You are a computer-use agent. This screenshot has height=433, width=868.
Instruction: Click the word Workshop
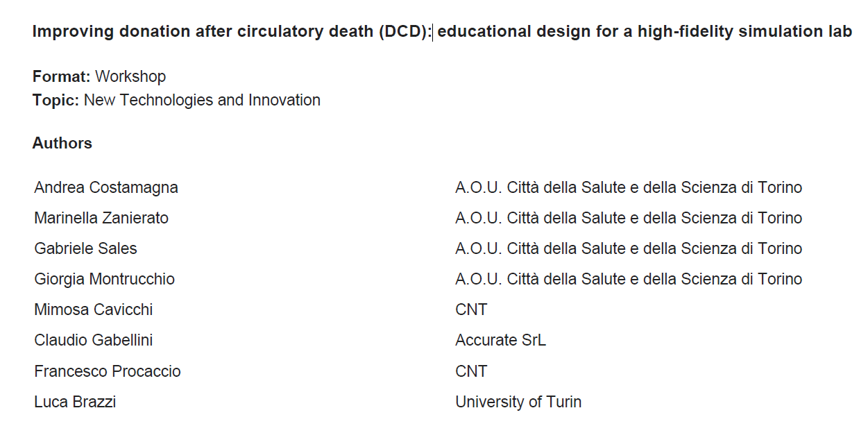click(x=130, y=76)
